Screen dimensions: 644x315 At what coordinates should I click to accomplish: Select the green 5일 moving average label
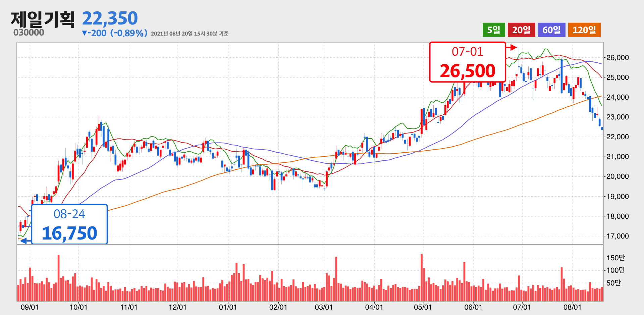[494, 30]
